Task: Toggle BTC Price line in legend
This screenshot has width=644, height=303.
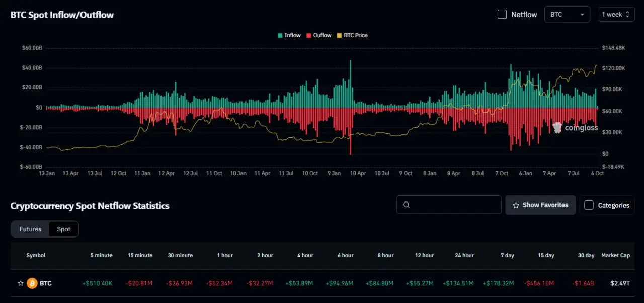Action: pos(352,36)
